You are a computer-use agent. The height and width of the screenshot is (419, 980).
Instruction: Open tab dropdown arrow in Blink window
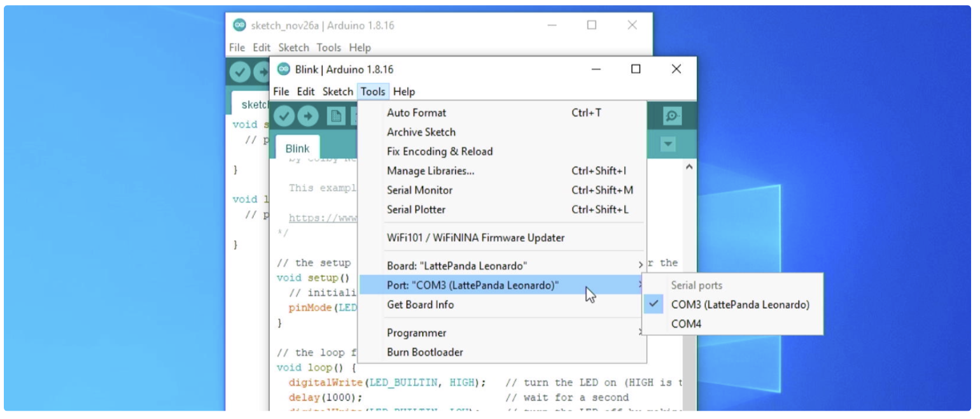tap(668, 145)
